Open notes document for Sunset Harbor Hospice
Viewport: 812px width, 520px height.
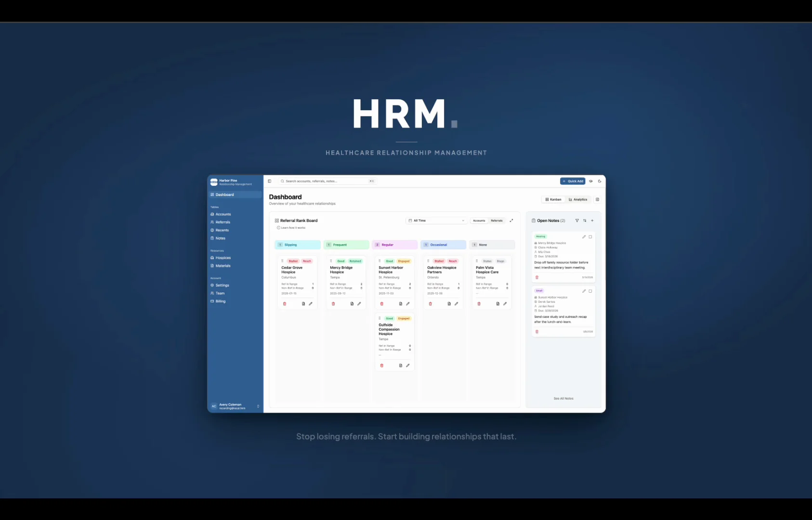point(401,304)
